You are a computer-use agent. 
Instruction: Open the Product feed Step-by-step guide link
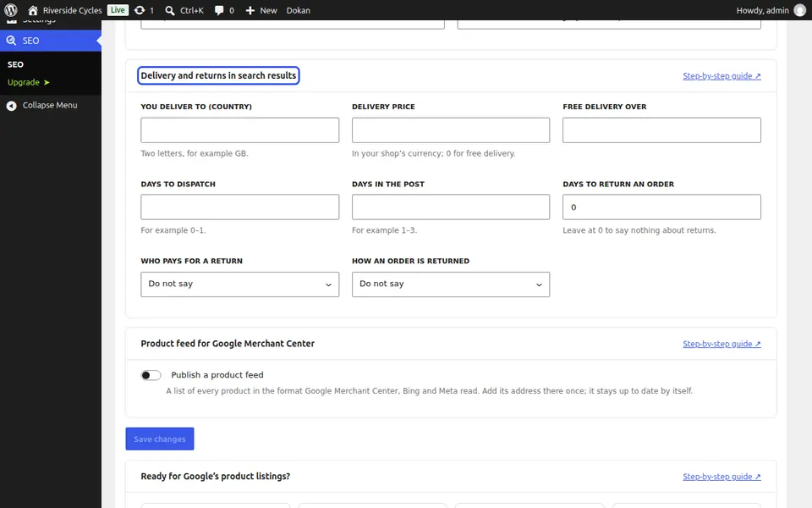(721, 345)
